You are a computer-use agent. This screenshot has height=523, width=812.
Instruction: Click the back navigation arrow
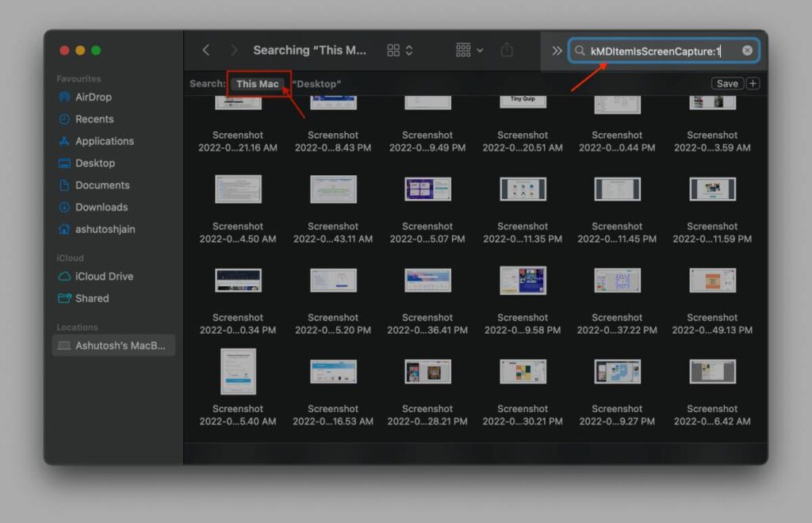206,50
